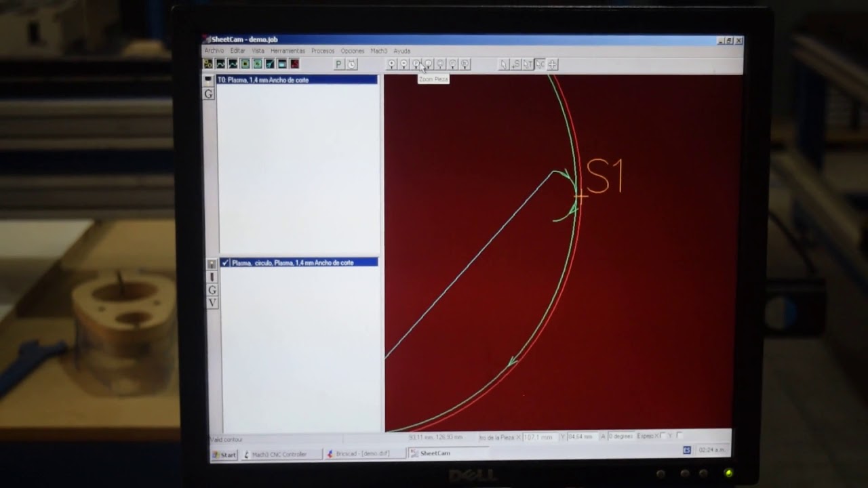Click the seventh zoom magnifier icon
The image size is (868, 488).
tap(465, 64)
